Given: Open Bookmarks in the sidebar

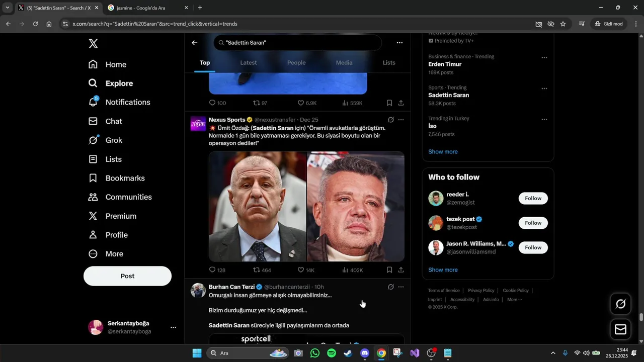Looking at the screenshot, I should (x=116, y=178).
